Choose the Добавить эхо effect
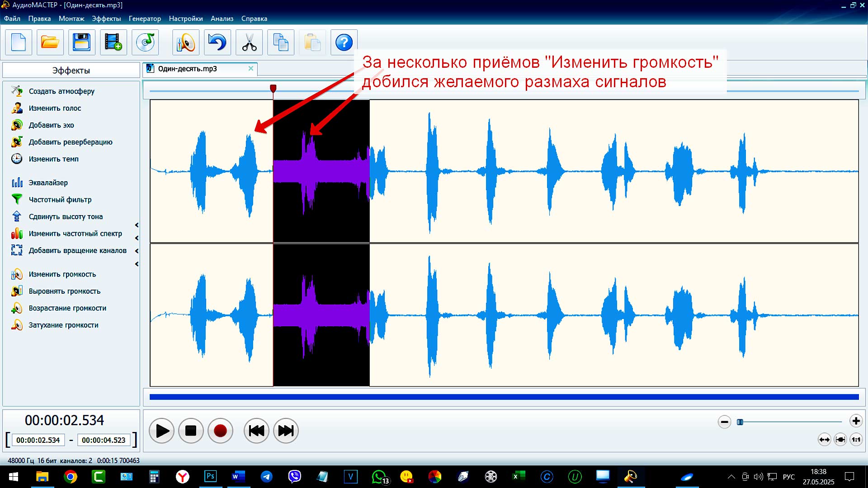The width and height of the screenshot is (868, 488). [51, 125]
